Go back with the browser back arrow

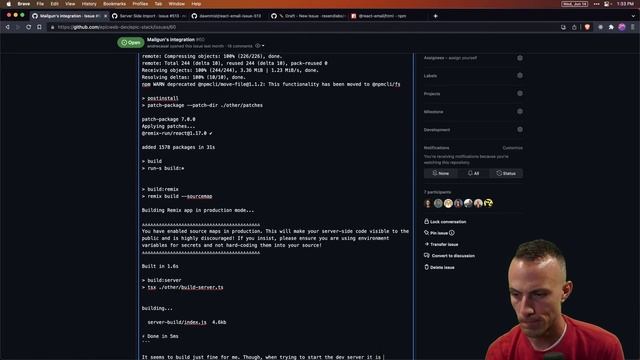click(x=7, y=27)
